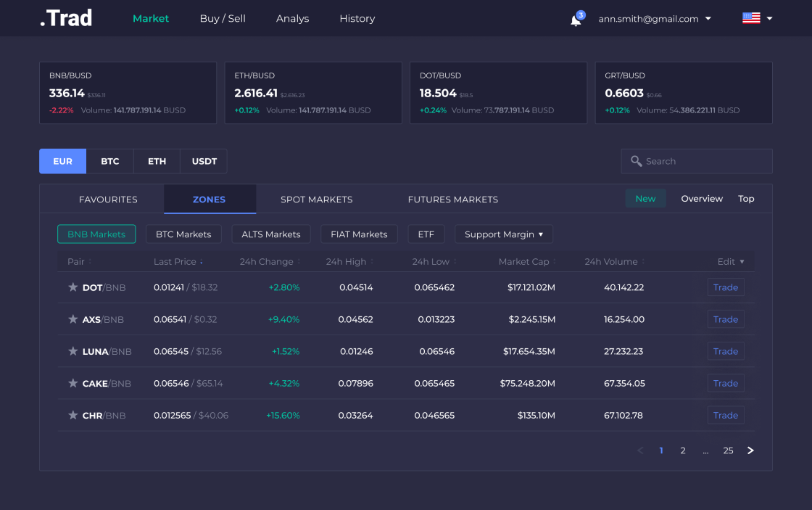Open the language flag dropdown
Viewport: 812px width, 510px height.
point(758,19)
